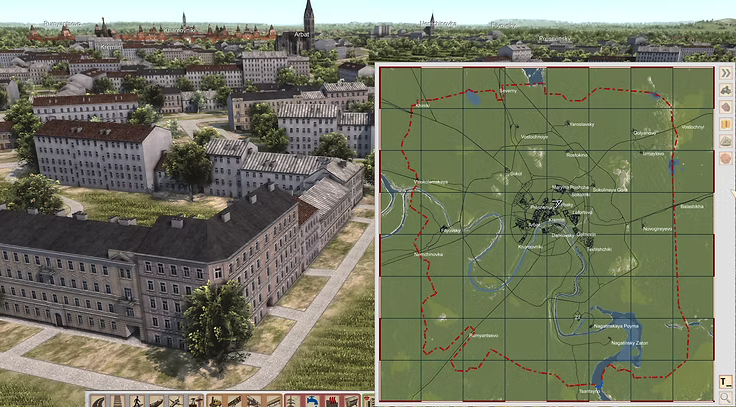736x407 pixels.
Task: Open the airplane/airport construction menu
Action: pos(176,401)
